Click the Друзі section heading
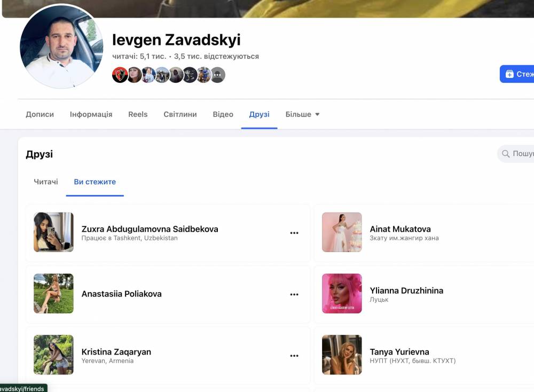The image size is (534, 392). pyautogui.click(x=39, y=154)
